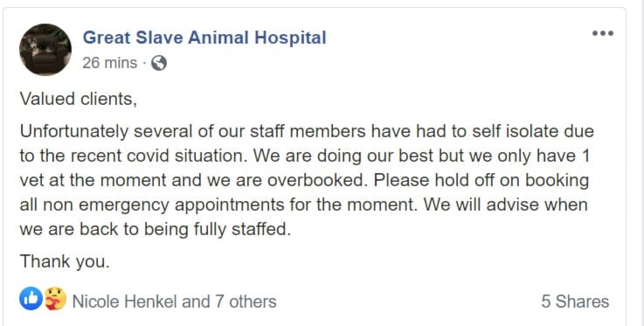Click the phrase Please hold off on booking
The height and width of the screenshot is (326, 644).
pyautogui.click(x=479, y=180)
